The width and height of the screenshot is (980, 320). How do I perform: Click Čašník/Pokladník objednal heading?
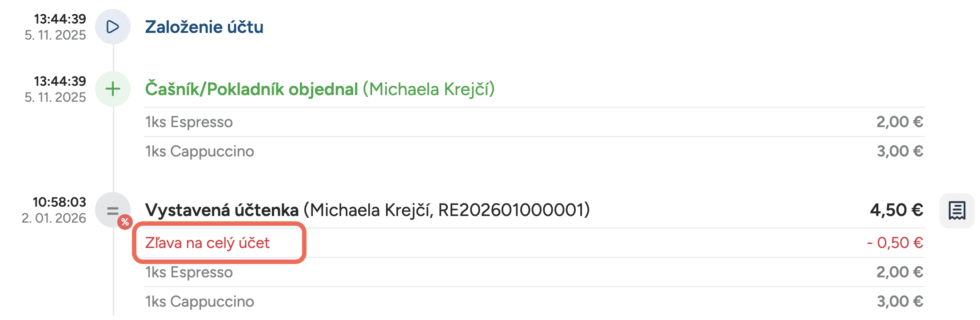point(251,89)
